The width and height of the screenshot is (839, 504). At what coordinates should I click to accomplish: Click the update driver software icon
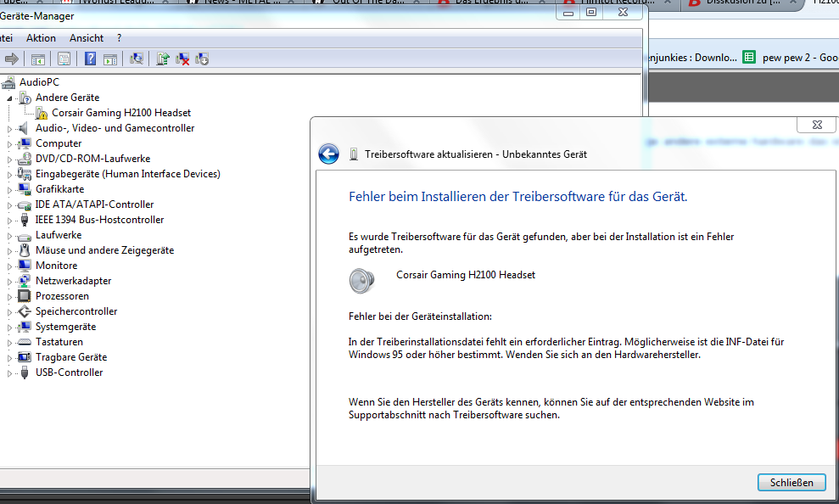point(163,59)
